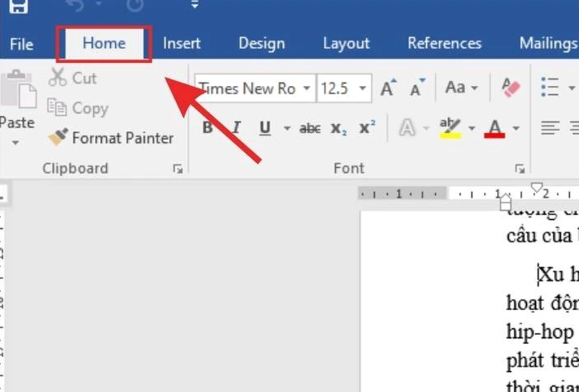This screenshot has height=392, width=579.
Task: Click the Align Left icon
Action: [x=550, y=127]
